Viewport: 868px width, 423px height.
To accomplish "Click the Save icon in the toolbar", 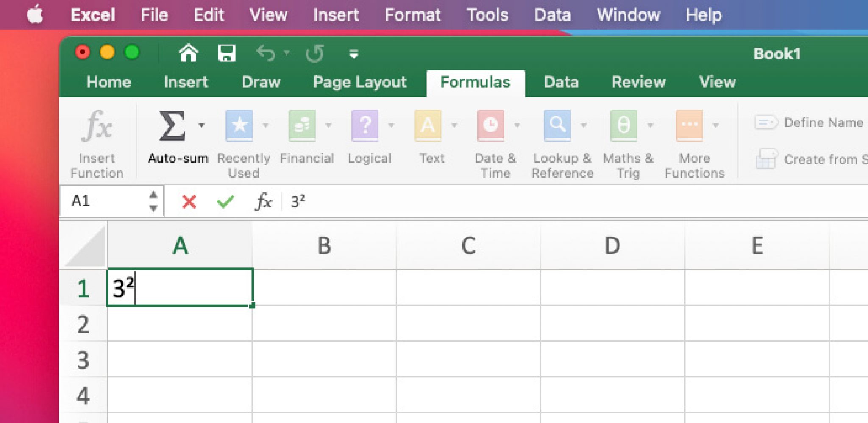I will click(x=228, y=53).
